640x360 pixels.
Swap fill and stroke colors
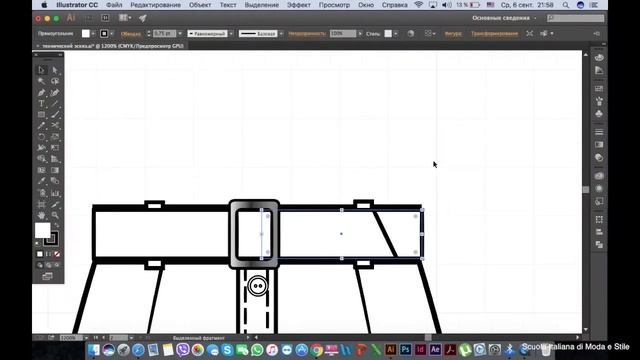(57, 225)
